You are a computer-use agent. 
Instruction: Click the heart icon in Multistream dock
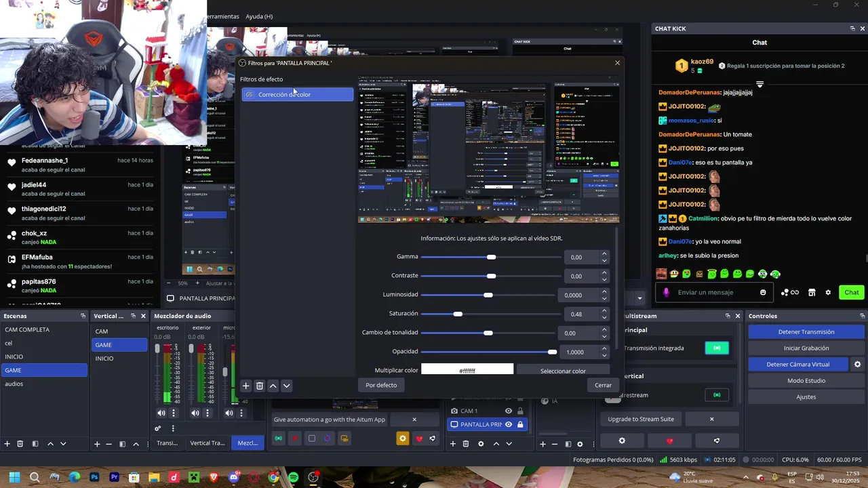point(669,441)
